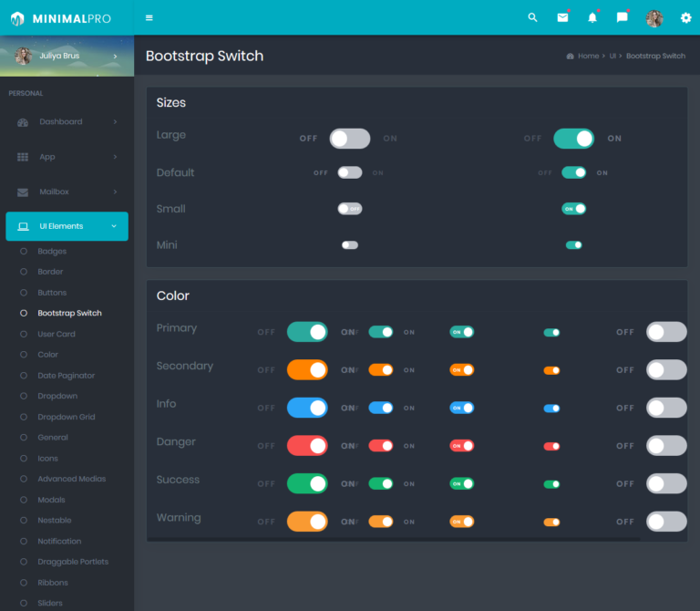
Task: Toggle the small Info switch labeled ON
Action: tap(461, 408)
